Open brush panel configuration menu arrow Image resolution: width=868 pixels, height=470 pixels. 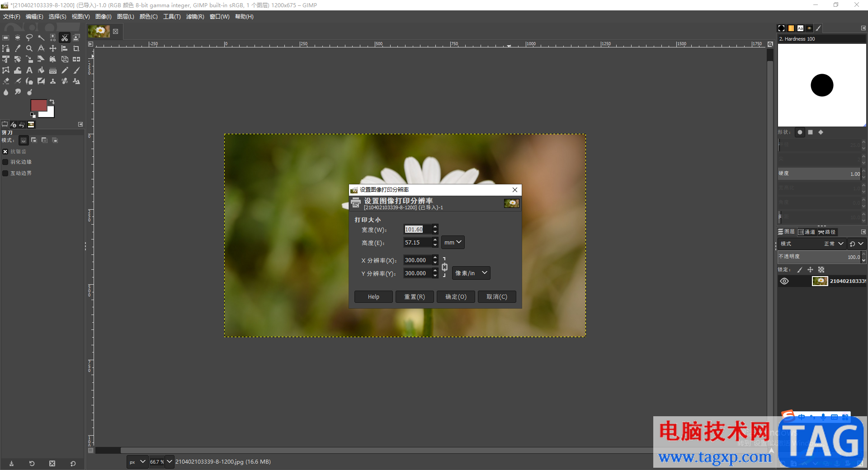[863, 28]
